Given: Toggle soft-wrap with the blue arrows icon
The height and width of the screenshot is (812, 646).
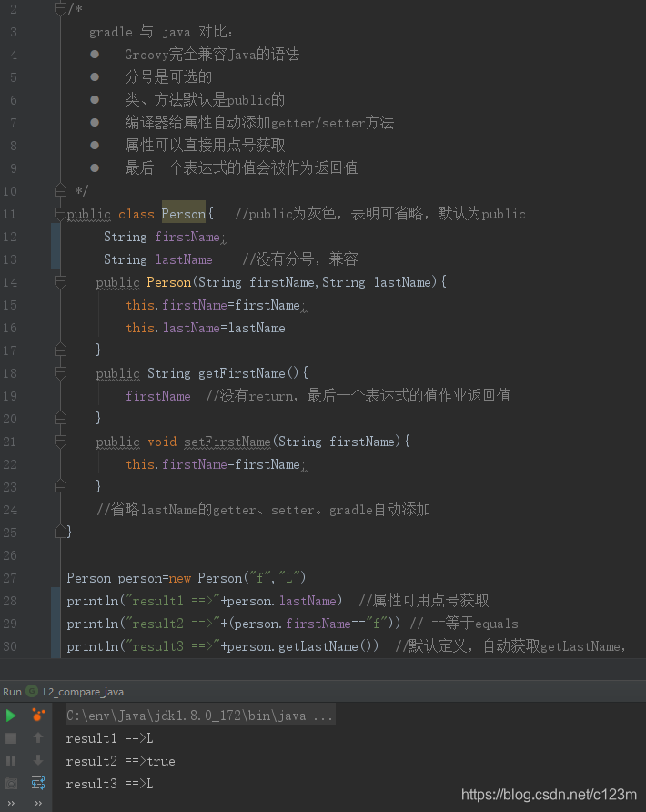Looking at the screenshot, I should click(x=38, y=783).
